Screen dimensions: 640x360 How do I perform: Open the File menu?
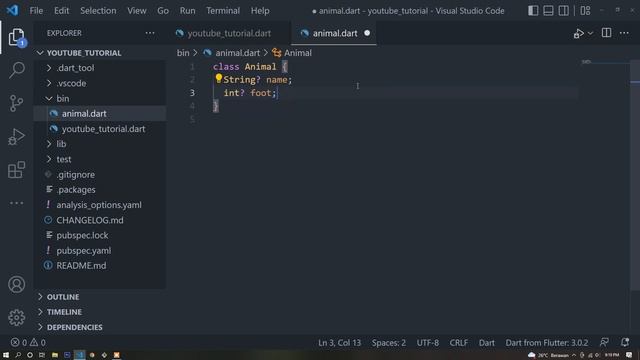tap(36, 11)
